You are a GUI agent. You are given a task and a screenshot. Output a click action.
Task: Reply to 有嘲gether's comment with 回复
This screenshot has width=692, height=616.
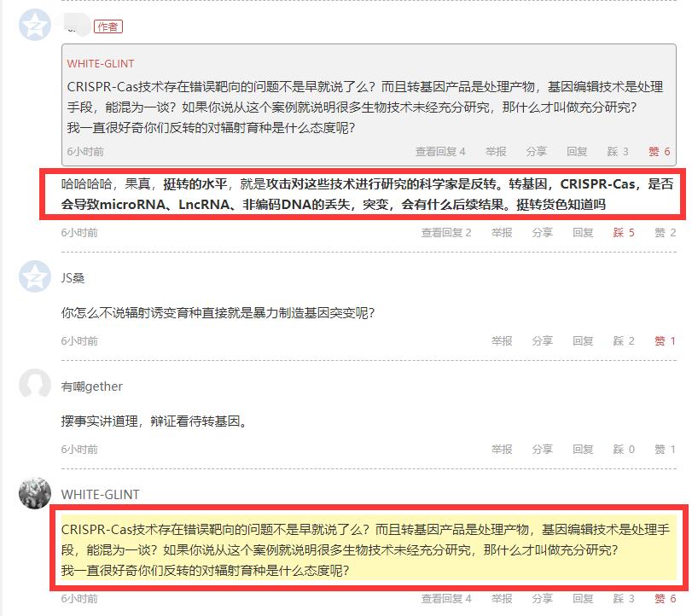(x=583, y=450)
